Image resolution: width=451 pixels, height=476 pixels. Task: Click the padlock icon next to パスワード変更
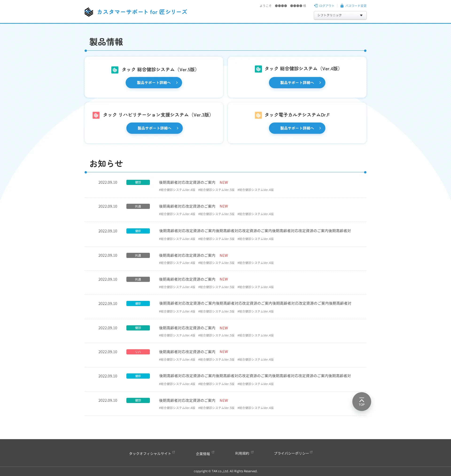[342, 6]
